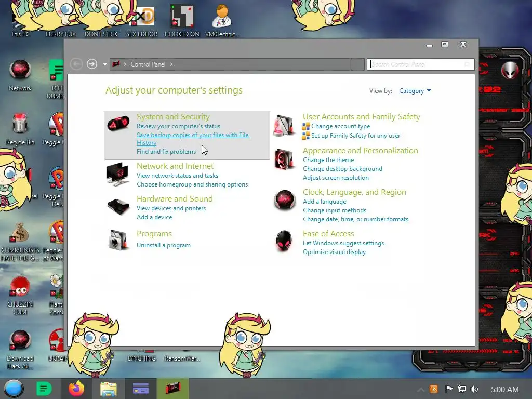
Task: Click Save backup copies with File History
Action: [x=193, y=139]
